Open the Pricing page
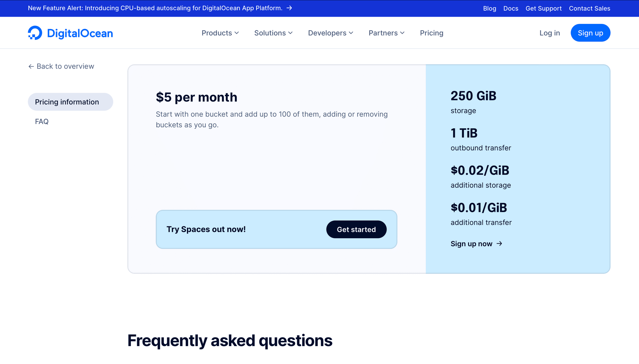Viewport: 639px width, 364px height. click(431, 33)
